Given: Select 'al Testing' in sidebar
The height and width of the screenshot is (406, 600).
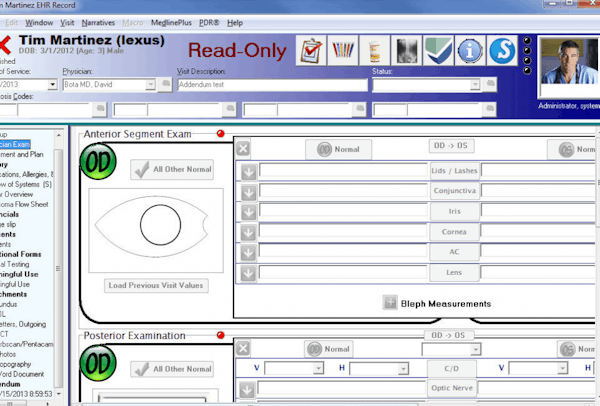Looking at the screenshot, I should pyautogui.click(x=15, y=264).
